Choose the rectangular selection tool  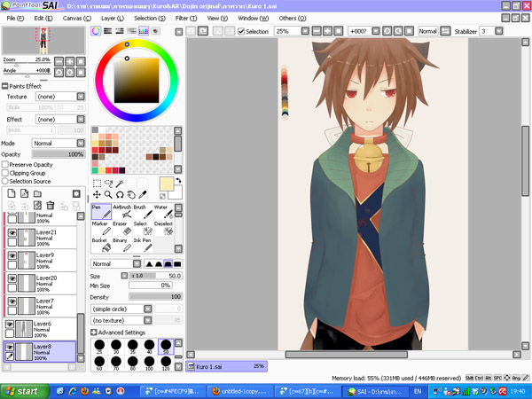(x=97, y=184)
